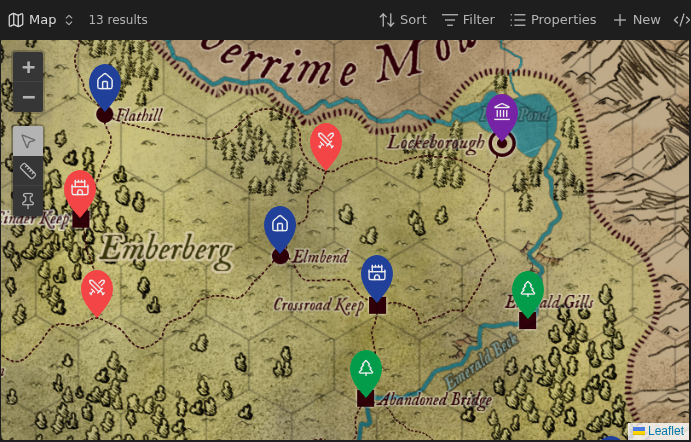691x442 pixels.
Task: Create a New entry
Action: click(637, 20)
